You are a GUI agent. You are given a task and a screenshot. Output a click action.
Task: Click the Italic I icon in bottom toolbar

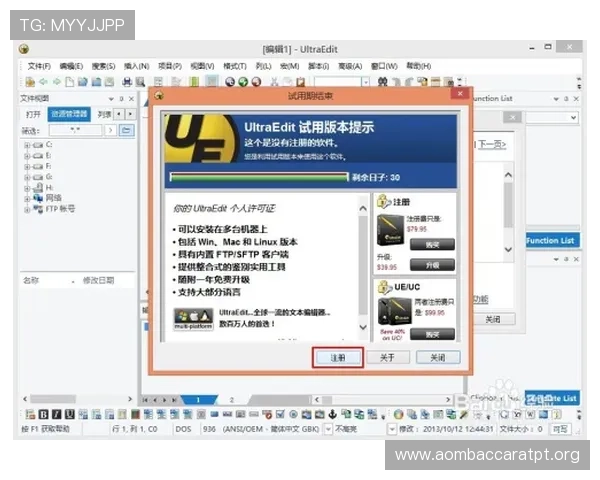(x=57, y=414)
